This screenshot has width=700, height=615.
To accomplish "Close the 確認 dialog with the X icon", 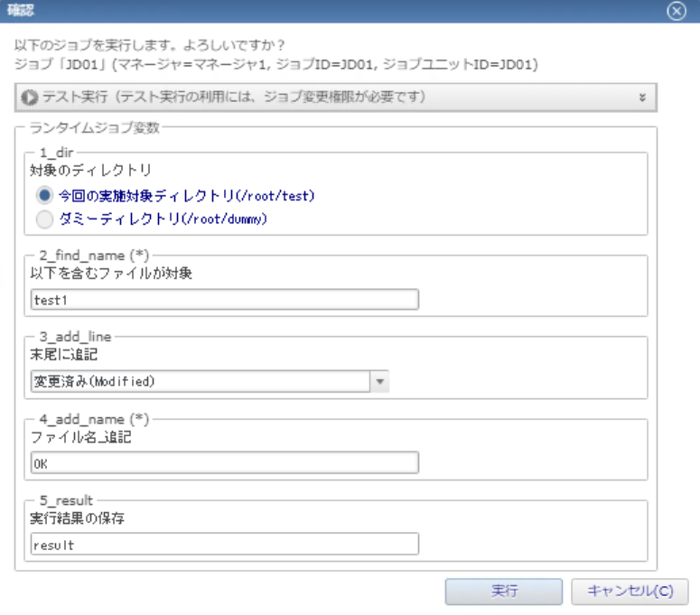I will coord(677,11).
